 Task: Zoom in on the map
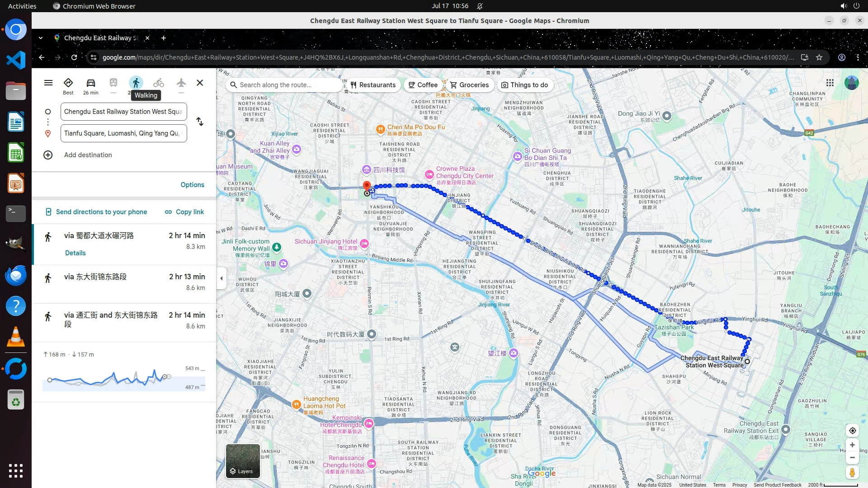[852, 445]
